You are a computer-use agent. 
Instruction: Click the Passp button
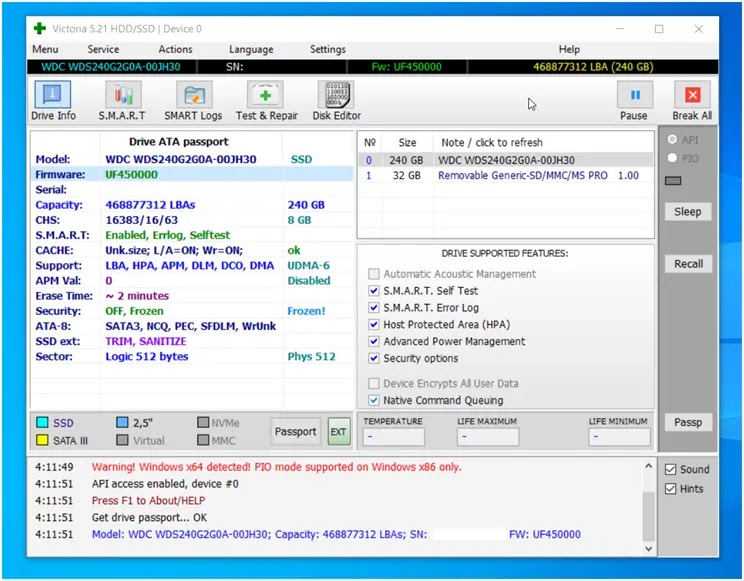pyautogui.click(x=688, y=422)
